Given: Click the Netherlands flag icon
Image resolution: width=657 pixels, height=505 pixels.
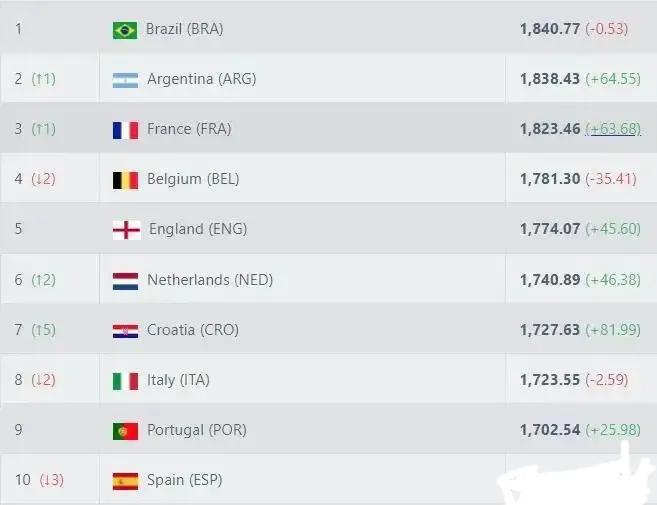Looking at the screenshot, I should [x=125, y=280].
